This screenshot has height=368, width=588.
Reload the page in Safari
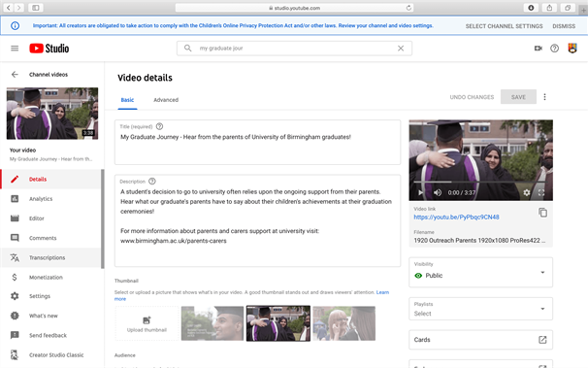408,8
